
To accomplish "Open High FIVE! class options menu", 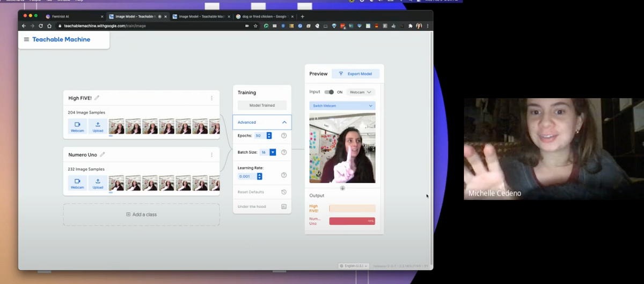I will (211, 98).
